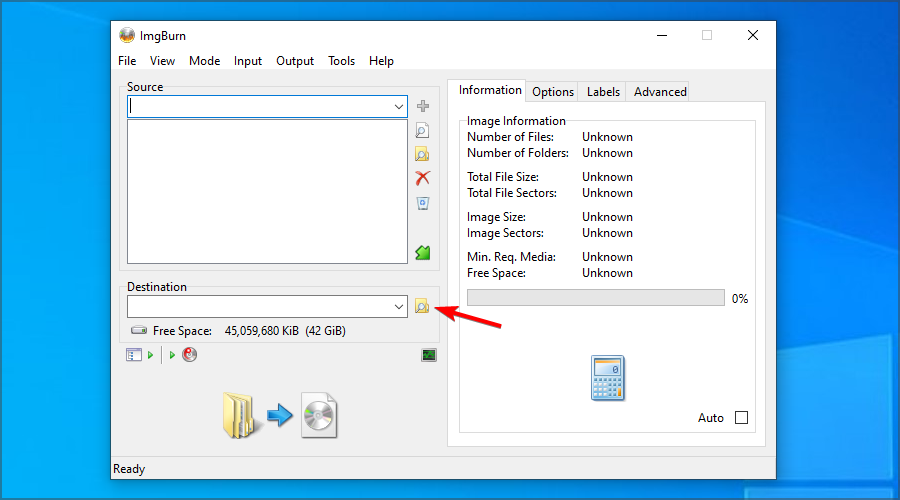Image resolution: width=900 pixels, height=500 pixels.
Task: Click the red burn queue disc icon
Action: [190, 355]
